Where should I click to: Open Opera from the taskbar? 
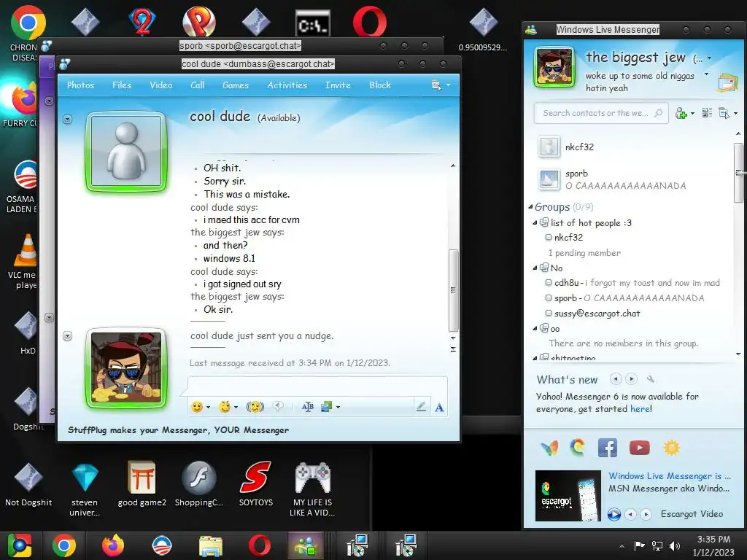tap(260, 545)
